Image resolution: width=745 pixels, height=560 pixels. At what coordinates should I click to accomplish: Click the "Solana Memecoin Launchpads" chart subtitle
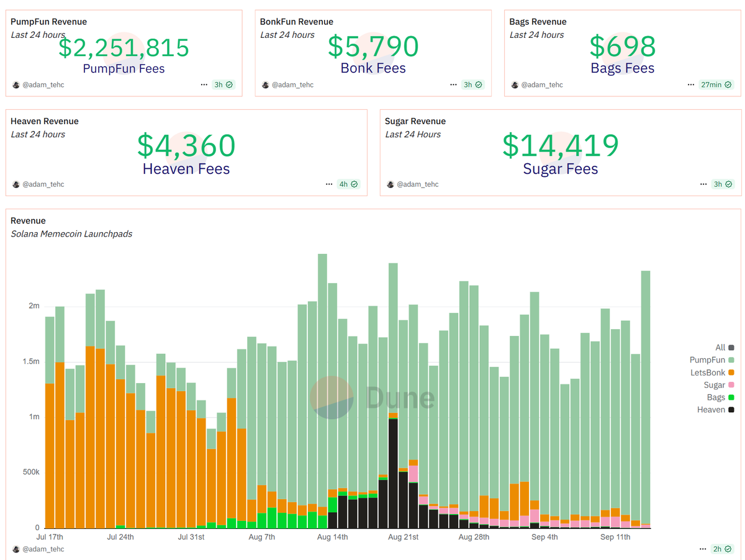(71, 234)
